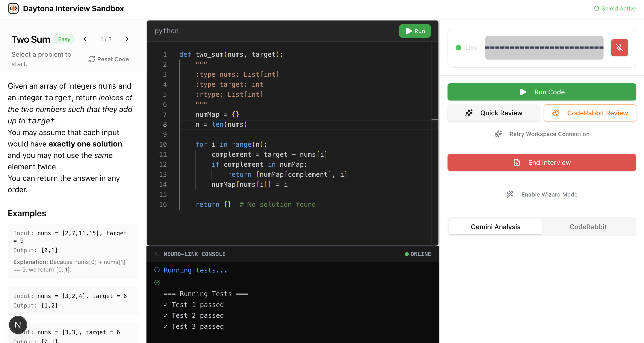Viewport: 644px width, 343px height.
Task: Click the Quick Review sparkle icon
Action: [469, 113]
